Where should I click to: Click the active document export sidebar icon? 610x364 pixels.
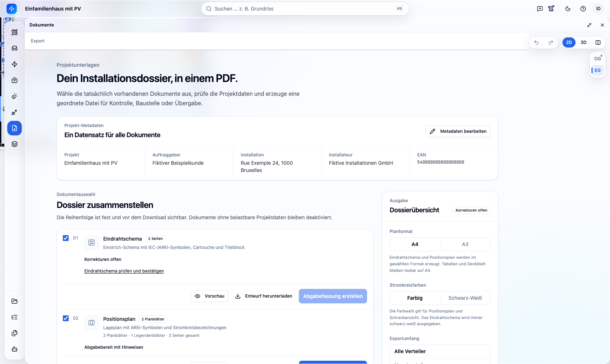15,128
